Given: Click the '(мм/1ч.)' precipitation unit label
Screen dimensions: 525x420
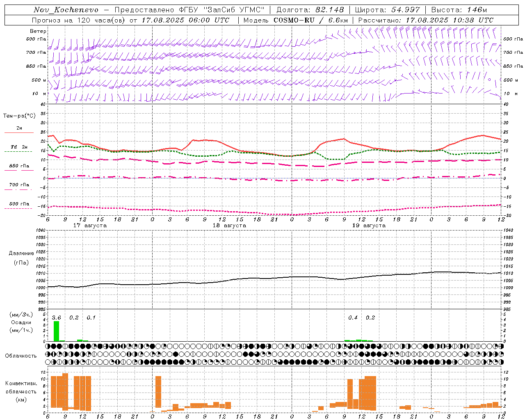Looking at the screenshot, I should pos(21,330).
